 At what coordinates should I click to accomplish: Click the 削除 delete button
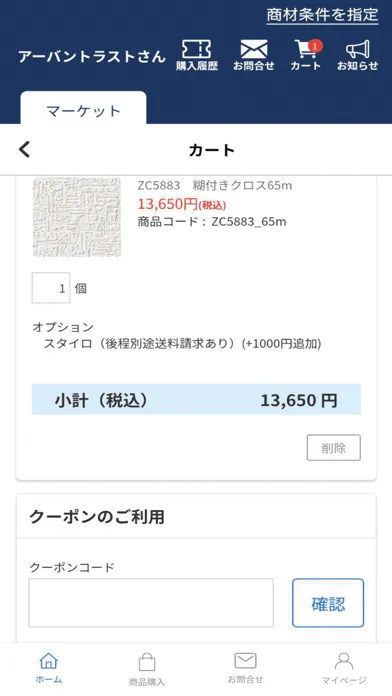pyautogui.click(x=333, y=447)
